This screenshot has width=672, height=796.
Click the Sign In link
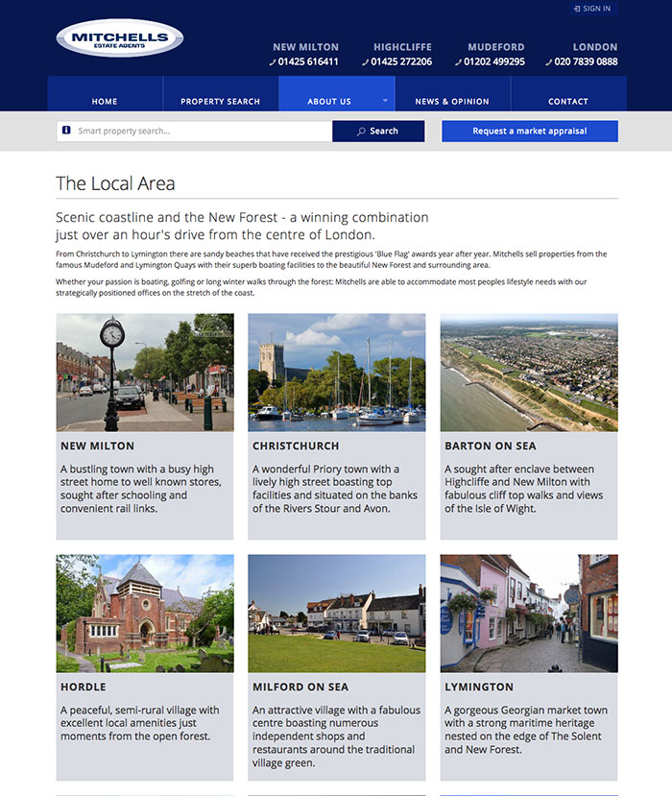click(593, 9)
